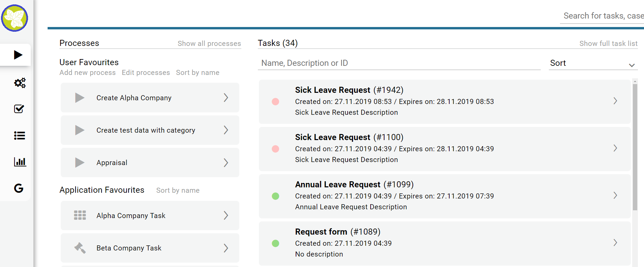This screenshot has width=644, height=267.
Task: Open the Sort dropdown
Action: 593,63
